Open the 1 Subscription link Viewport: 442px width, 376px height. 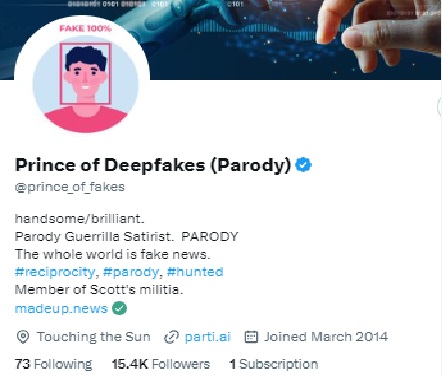[x=274, y=364]
